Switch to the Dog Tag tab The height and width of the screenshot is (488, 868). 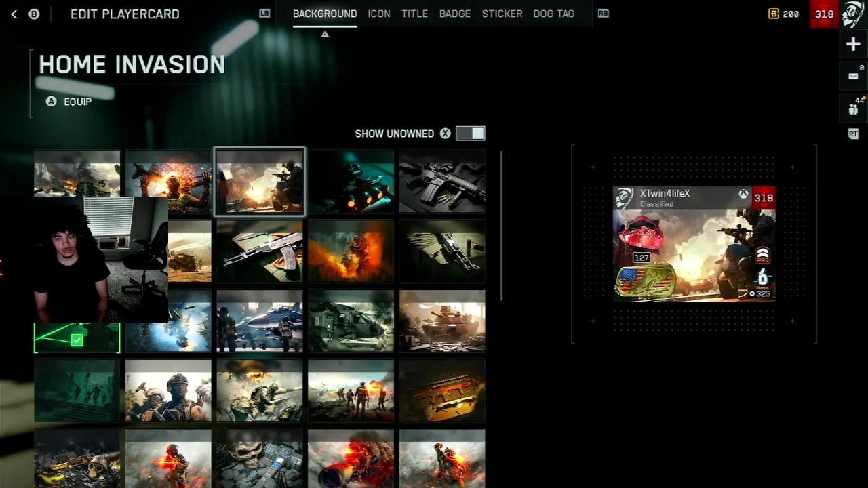[x=553, y=14]
